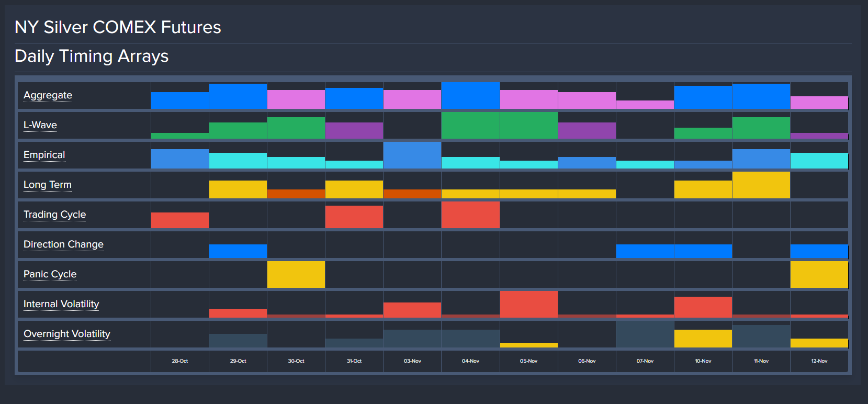Select the Long Term row label

48,185
